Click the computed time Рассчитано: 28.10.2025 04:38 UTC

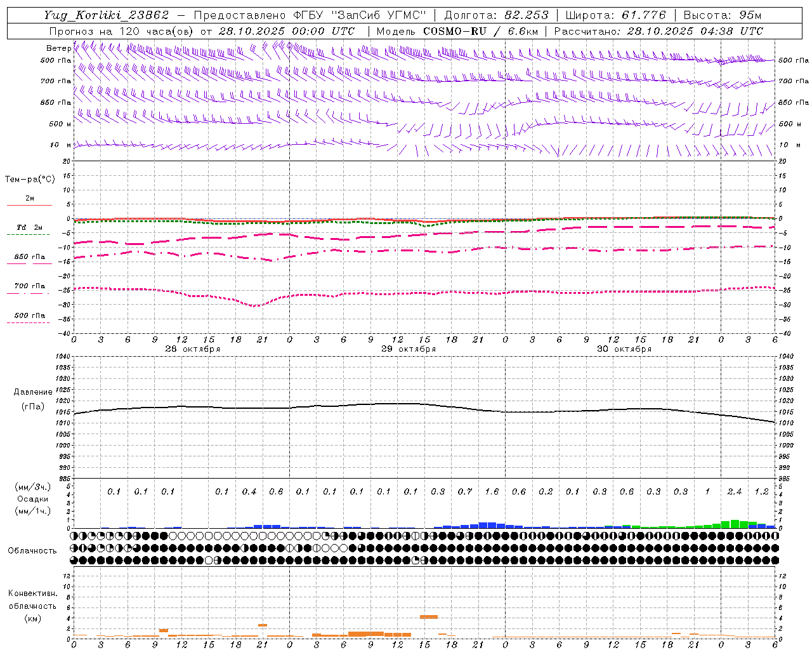[658, 31]
